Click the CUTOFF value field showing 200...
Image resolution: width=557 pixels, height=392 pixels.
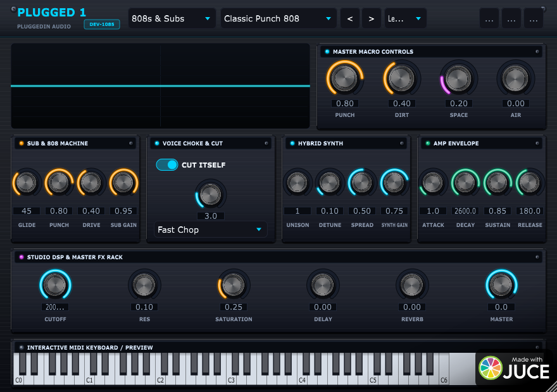(x=55, y=307)
